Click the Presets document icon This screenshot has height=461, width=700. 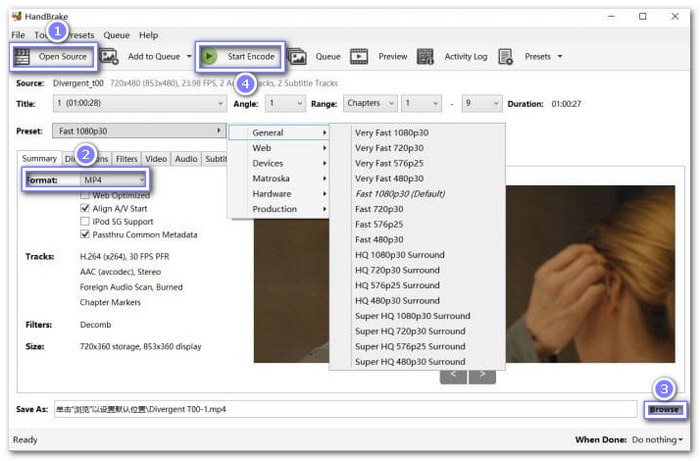[505, 57]
